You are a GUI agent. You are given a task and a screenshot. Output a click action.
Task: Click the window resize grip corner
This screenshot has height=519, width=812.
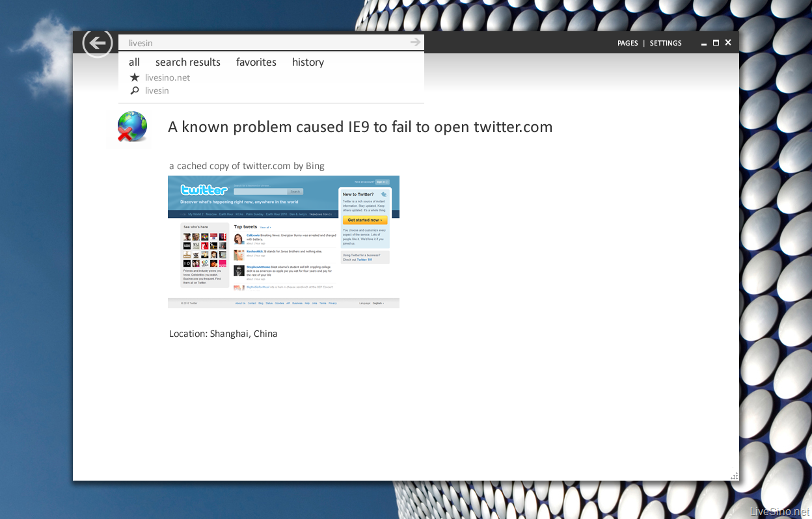tap(734, 476)
